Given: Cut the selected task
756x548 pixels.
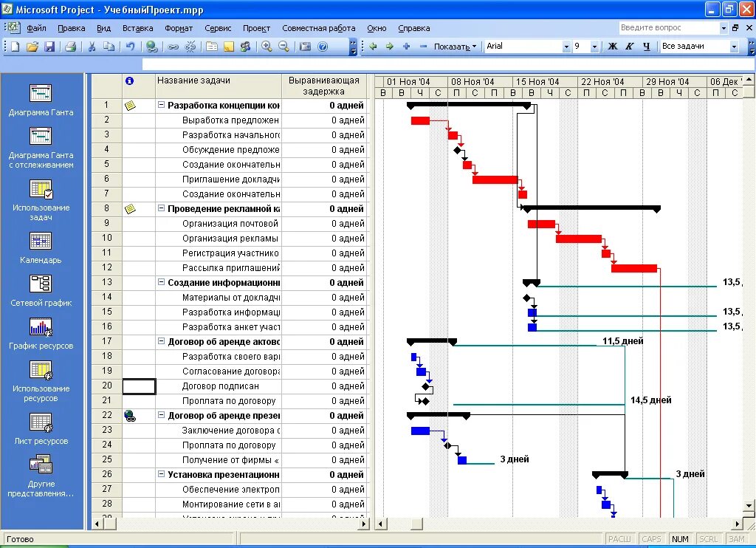Looking at the screenshot, I should point(92,47).
